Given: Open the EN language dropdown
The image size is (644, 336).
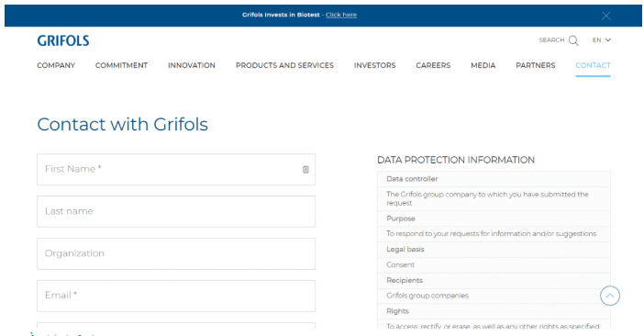Looking at the screenshot, I should 601,39.
